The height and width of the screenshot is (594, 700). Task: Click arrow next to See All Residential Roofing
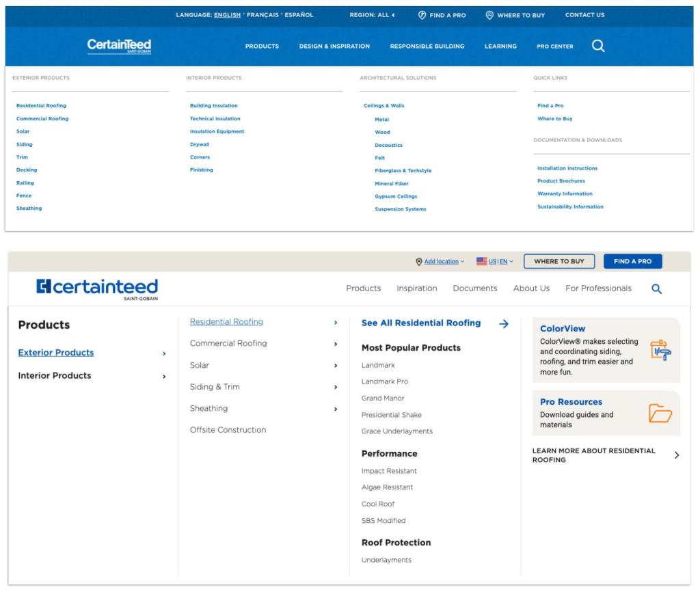click(504, 323)
